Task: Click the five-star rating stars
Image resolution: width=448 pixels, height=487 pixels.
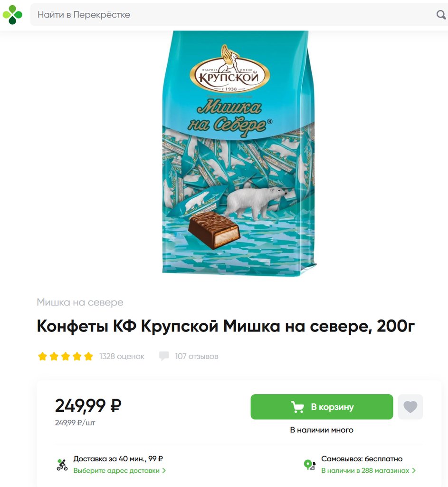Action: click(66, 356)
